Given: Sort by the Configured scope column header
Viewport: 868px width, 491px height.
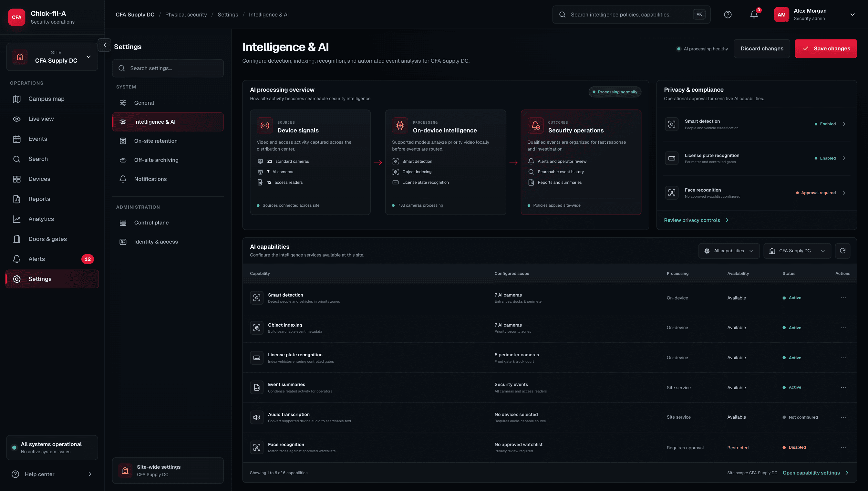Looking at the screenshot, I should coord(512,274).
